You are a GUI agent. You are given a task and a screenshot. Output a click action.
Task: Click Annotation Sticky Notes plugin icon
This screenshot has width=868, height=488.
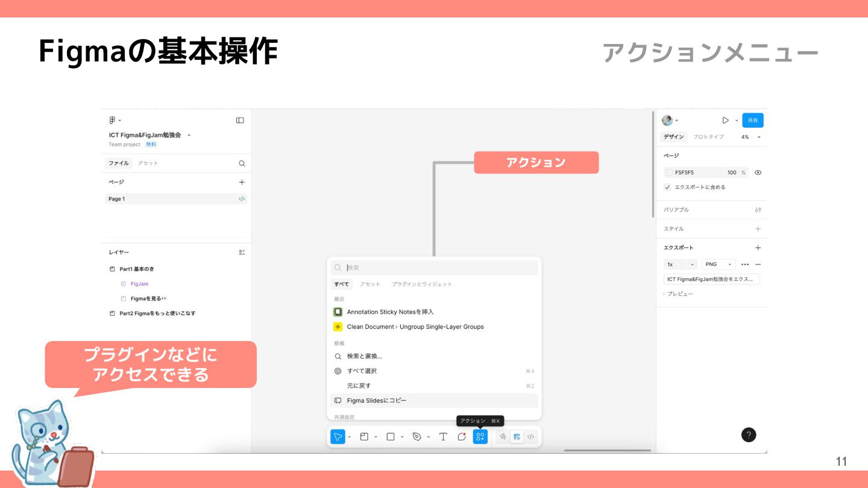(338, 312)
